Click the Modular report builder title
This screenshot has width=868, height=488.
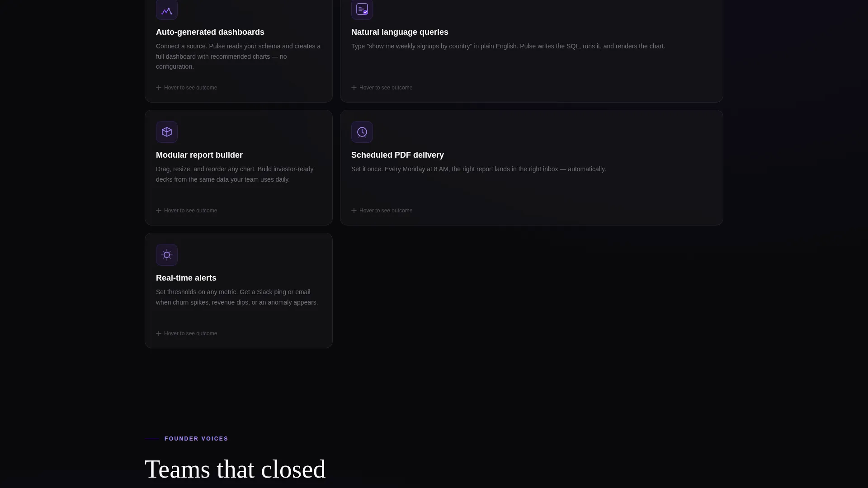(x=199, y=155)
